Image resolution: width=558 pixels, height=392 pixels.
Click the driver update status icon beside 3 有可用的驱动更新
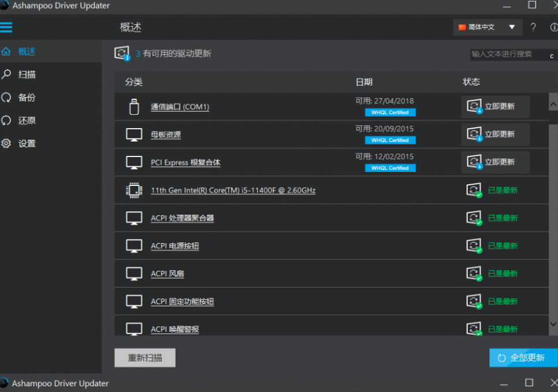point(121,53)
